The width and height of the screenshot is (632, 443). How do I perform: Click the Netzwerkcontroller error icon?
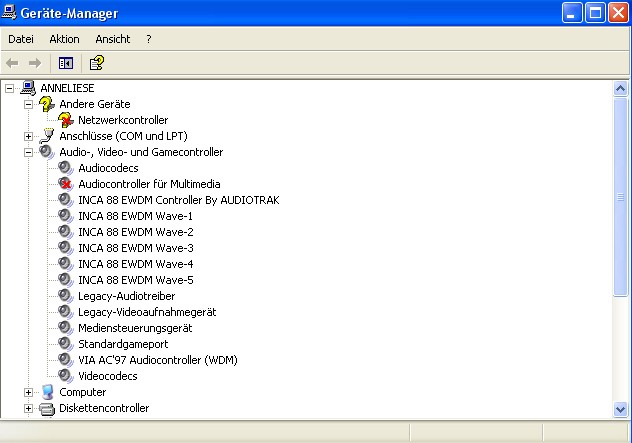click(66, 120)
